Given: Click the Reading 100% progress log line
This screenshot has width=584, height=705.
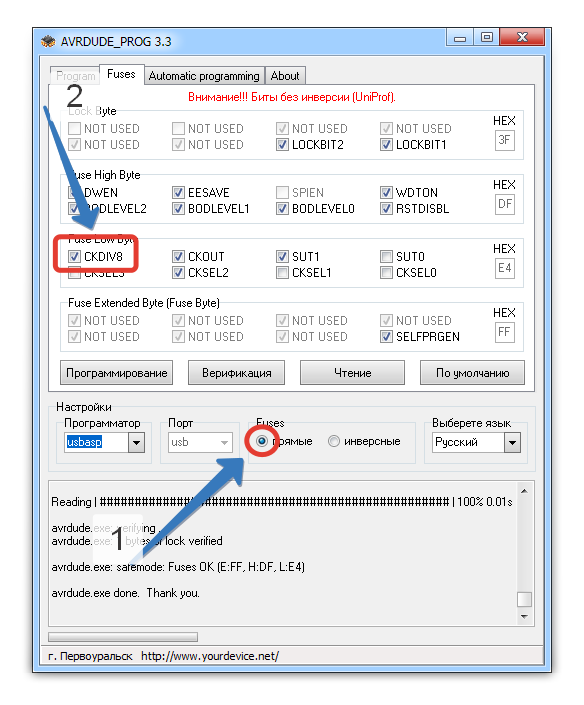Looking at the screenshot, I should (x=282, y=502).
